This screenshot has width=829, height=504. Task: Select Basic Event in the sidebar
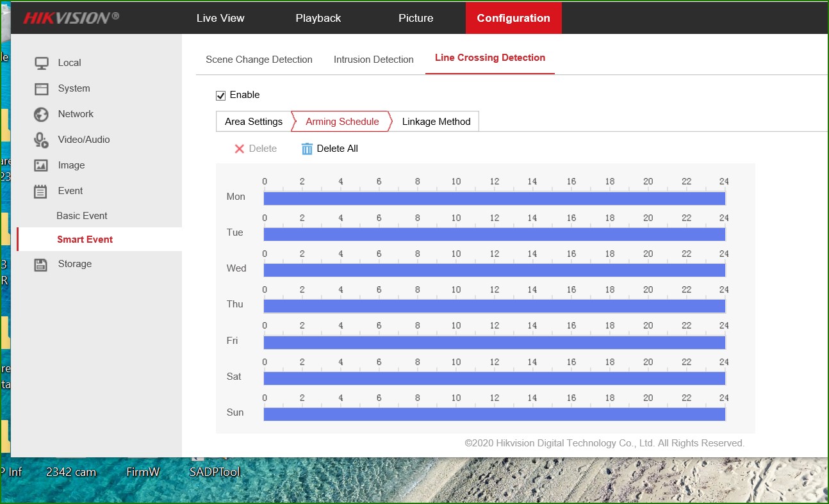pyautogui.click(x=82, y=216)
